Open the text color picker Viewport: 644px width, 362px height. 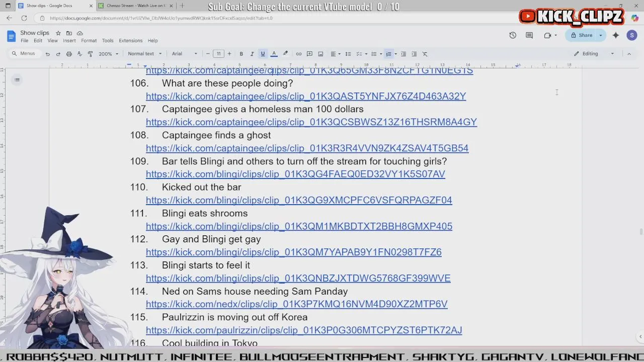pos(274,54)
